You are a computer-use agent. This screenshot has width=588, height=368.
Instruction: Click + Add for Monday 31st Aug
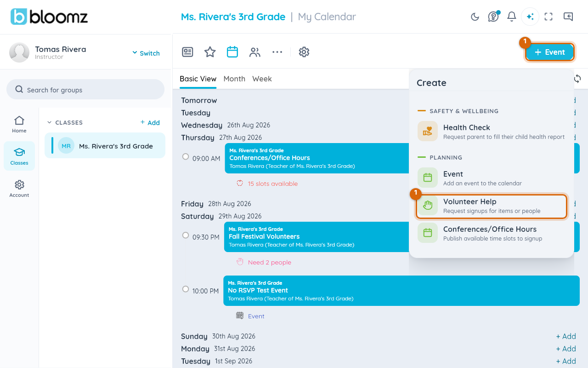point(566,349)
